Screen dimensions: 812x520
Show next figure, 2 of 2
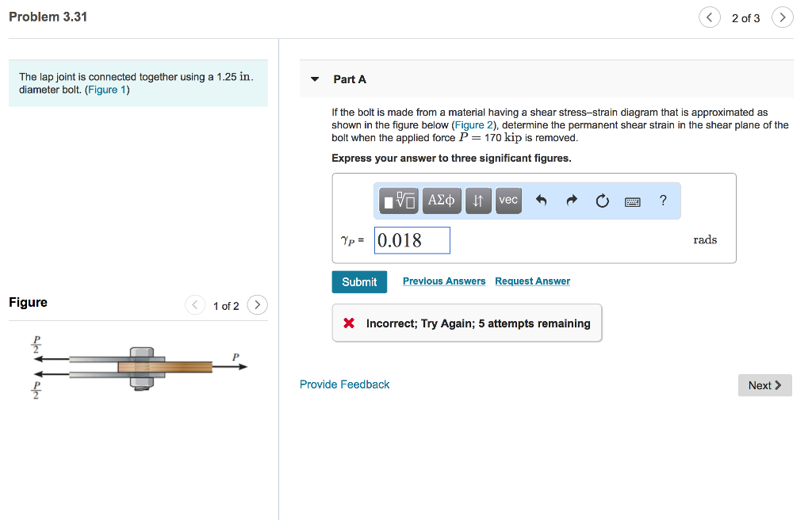pos(257,305)
